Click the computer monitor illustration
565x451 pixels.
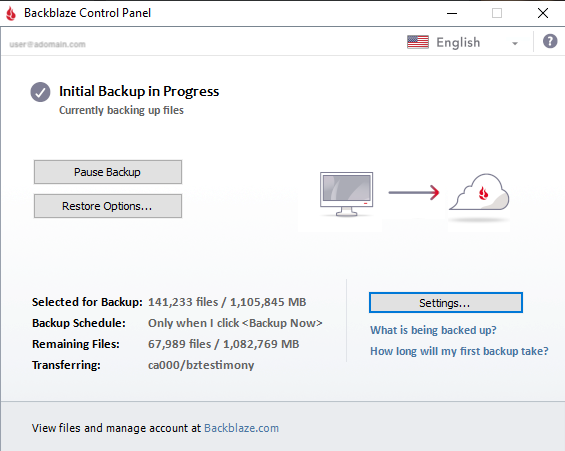346,194
